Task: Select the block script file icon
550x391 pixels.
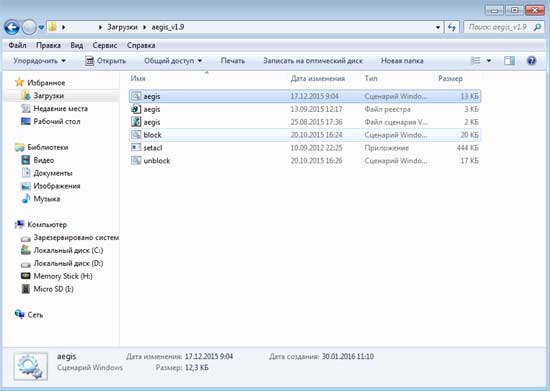Action: (136, 135)
